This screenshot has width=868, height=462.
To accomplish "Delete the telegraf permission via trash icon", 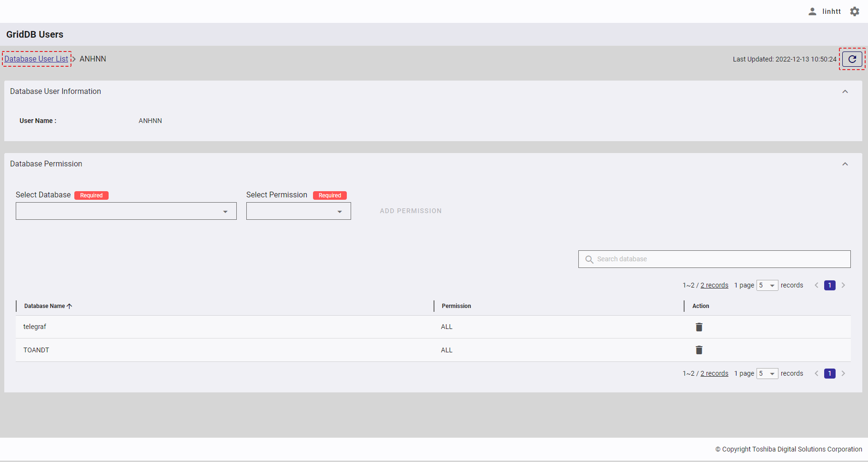I will click(x=699, y=327).
